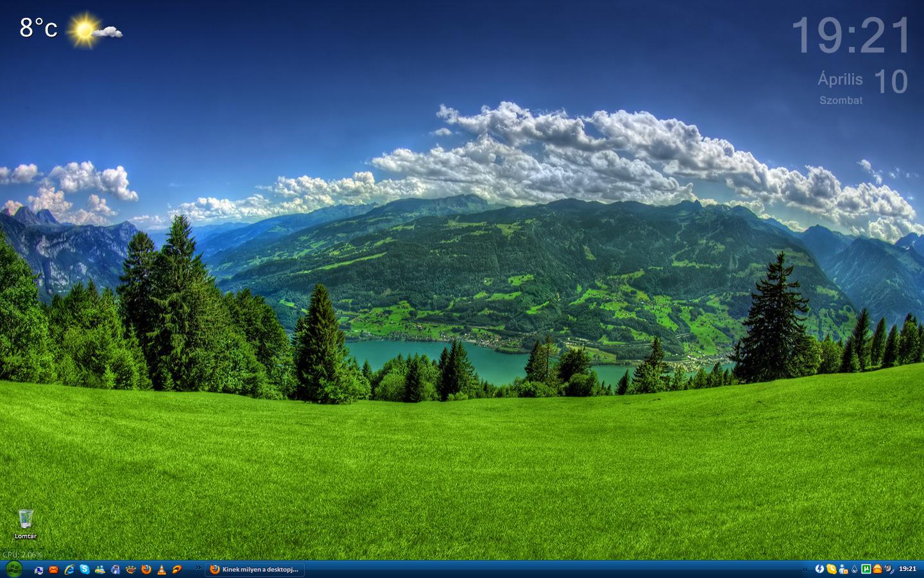
Task: Click the orange envelope tray icon
Action: click(877, 569)
